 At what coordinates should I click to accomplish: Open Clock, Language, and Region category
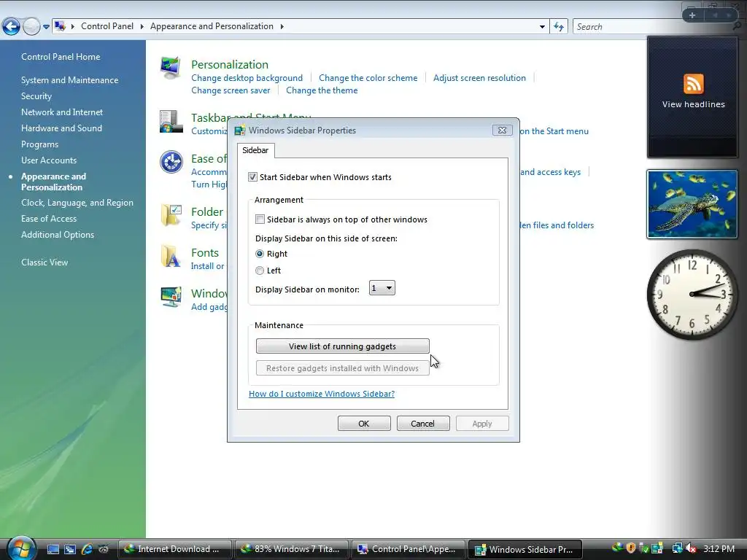[x=77, y=203]
